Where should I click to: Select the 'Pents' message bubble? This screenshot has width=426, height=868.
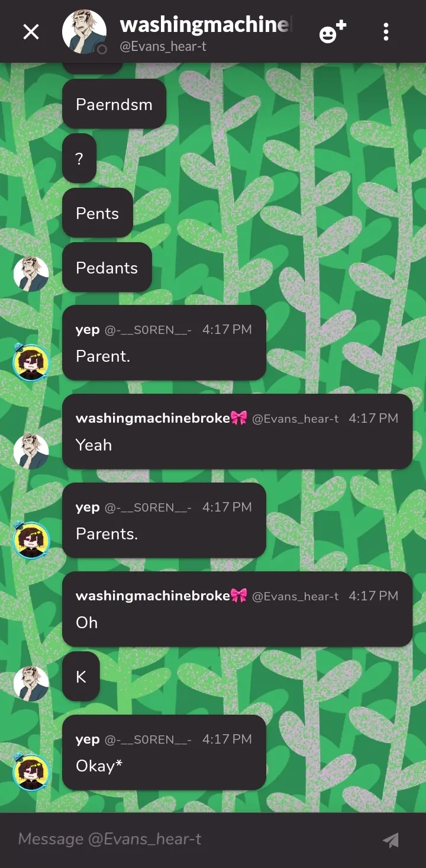coord(98,213)
